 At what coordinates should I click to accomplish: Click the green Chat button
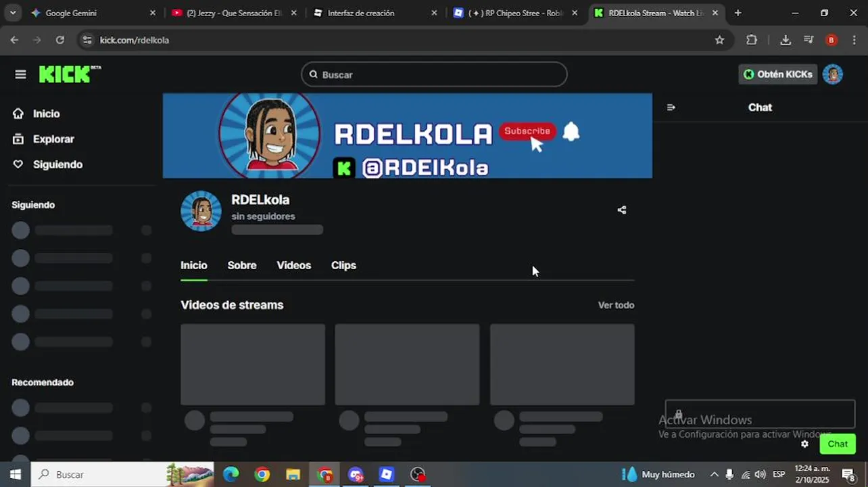[838, 444]
